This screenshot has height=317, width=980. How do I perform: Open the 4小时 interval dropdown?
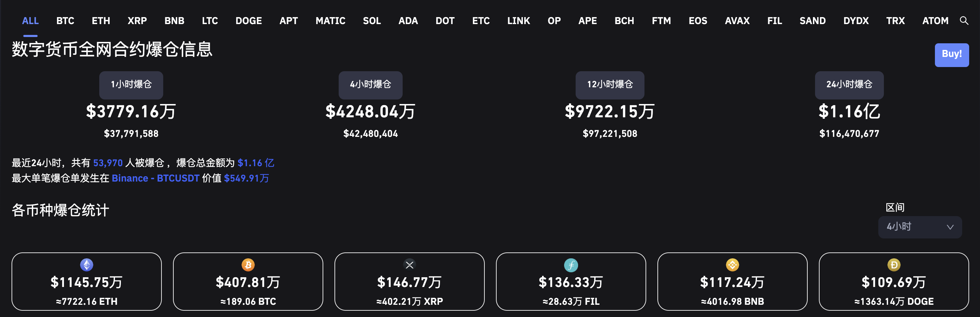(920, 227)
